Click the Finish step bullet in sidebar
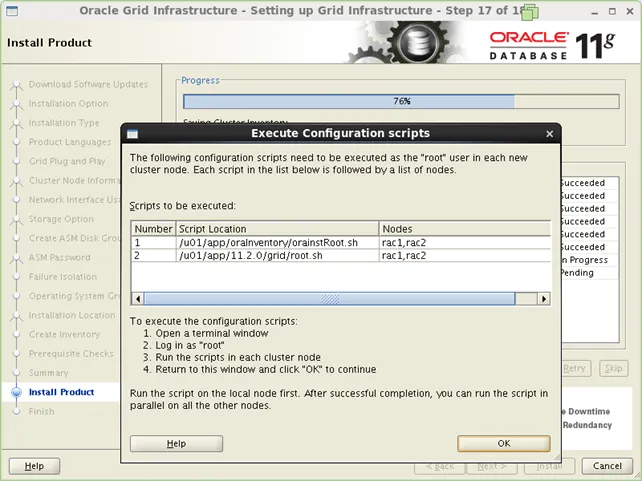 [x=16, y=411]
